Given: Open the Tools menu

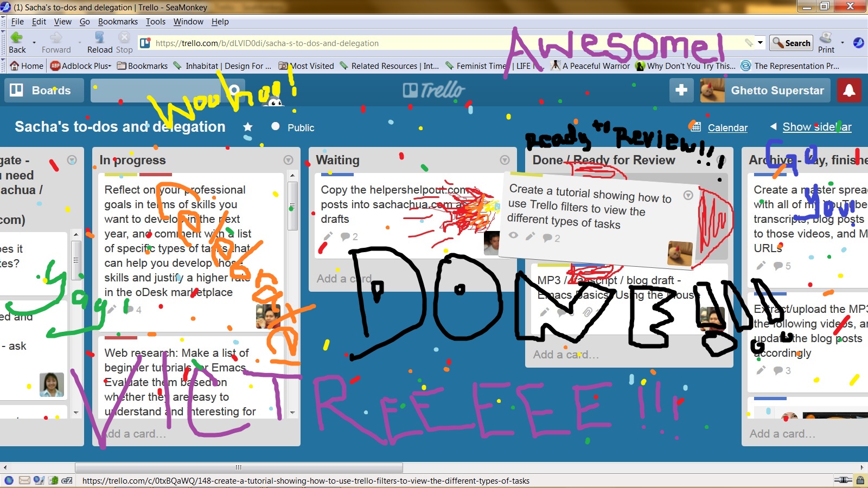Looking at the screenshot, I should tap(156, 22).
